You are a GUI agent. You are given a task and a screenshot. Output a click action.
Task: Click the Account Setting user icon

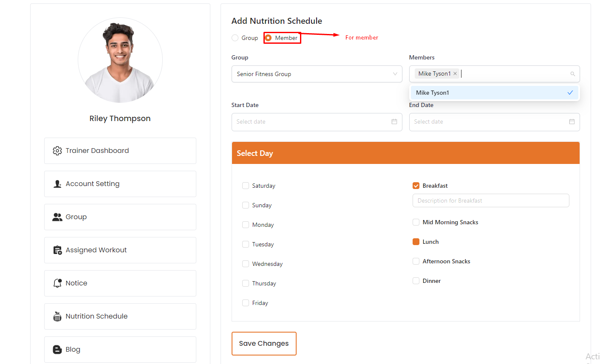(x=57, y=184)
